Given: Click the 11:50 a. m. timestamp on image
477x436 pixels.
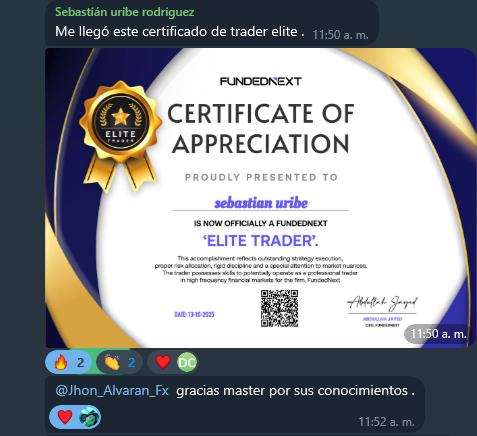Looking at the screenshot, I should pos(438,334).
